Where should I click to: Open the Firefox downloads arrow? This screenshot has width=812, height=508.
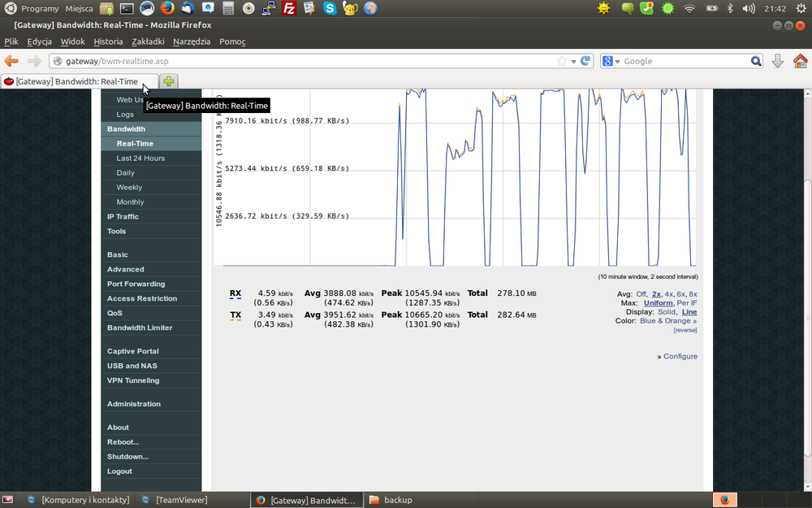[777, 61]
